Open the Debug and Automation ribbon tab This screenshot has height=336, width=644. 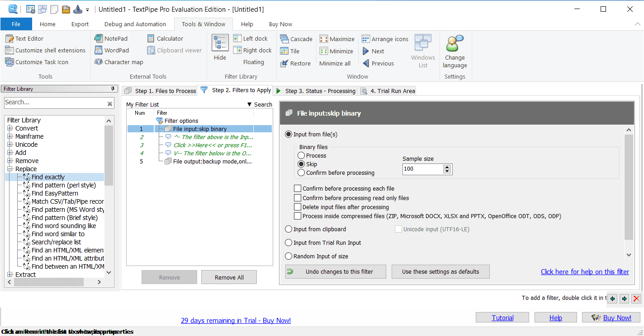(135, 24)
